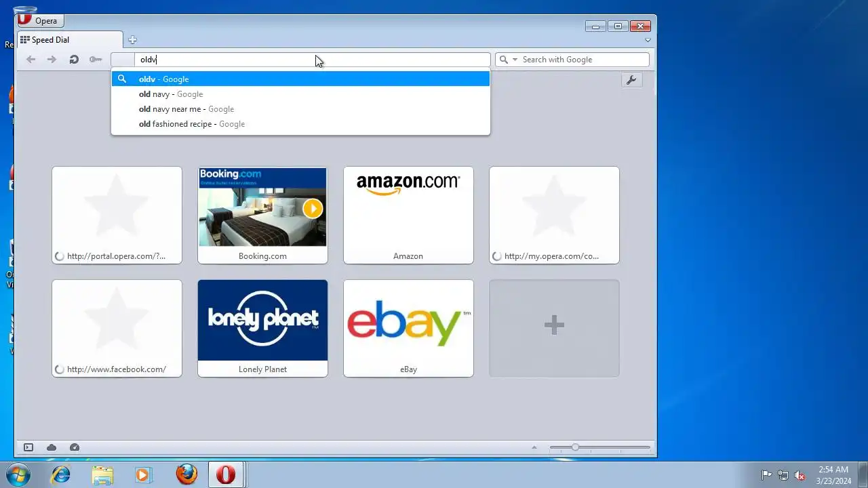
Task: Select 'old fashioned recipe' suggestion
Action: tap(300, 124)
